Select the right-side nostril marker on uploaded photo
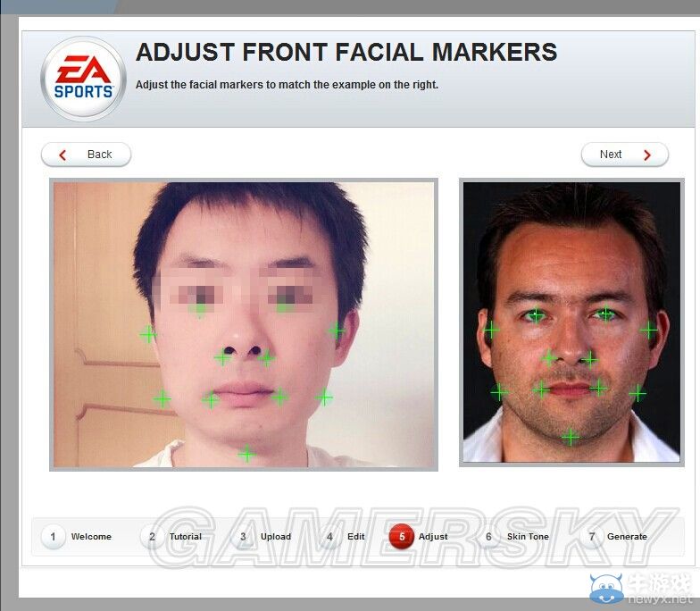This screenshot has height=611, width=700. (x=266, y=358)
